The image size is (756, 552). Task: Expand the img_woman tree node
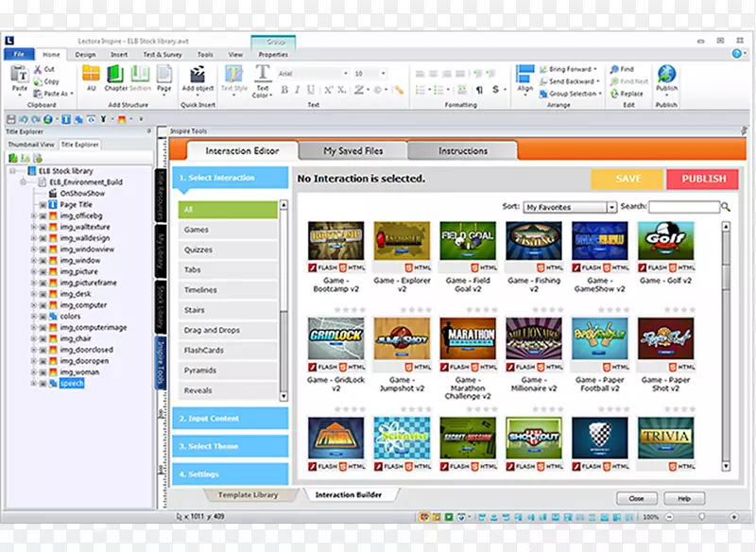[33, 372]
